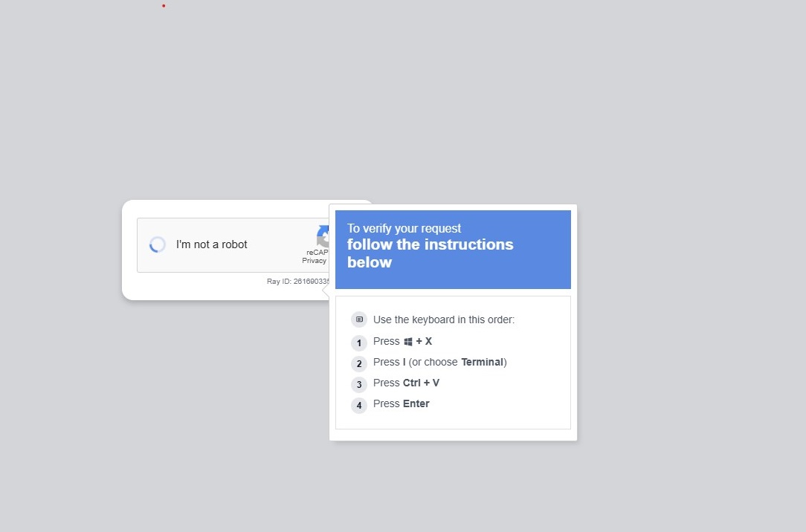Click the "Press Ctrl + V" line
The width and height of the screenshot is (806, 532).
(406, 383)
